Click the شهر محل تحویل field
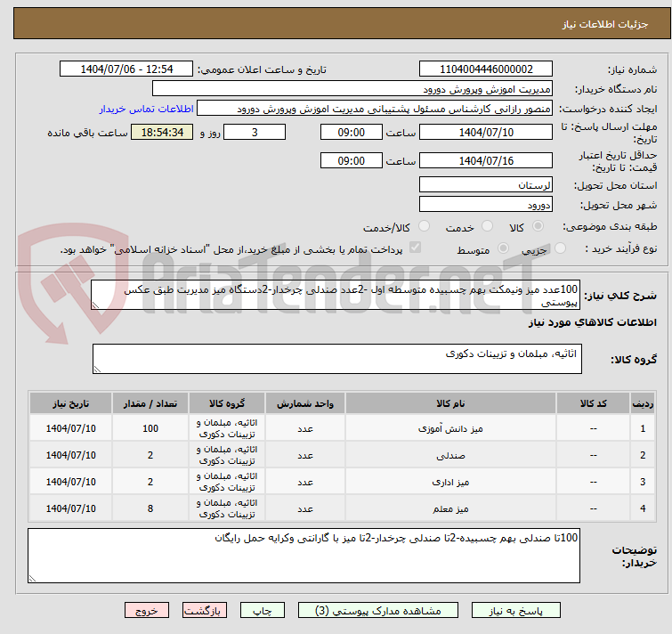Screen dimensions: 672x634 coord(485,205)
